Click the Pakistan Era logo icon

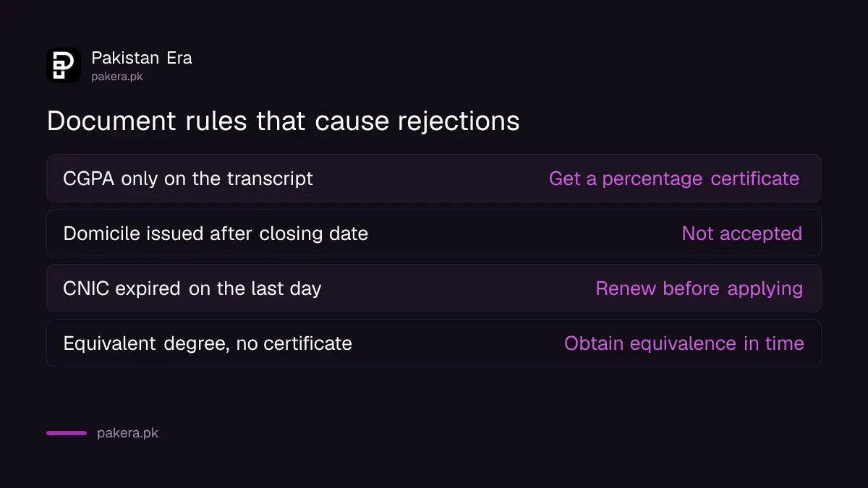click(64, 65)
